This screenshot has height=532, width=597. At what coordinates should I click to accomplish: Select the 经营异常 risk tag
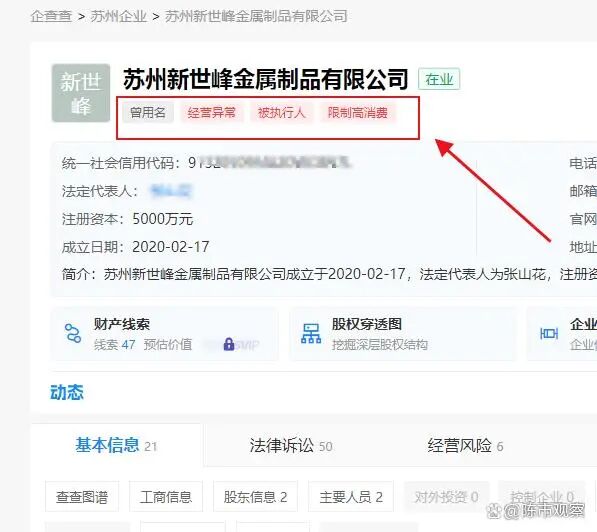pyautogui.click(x=212, y=113)
